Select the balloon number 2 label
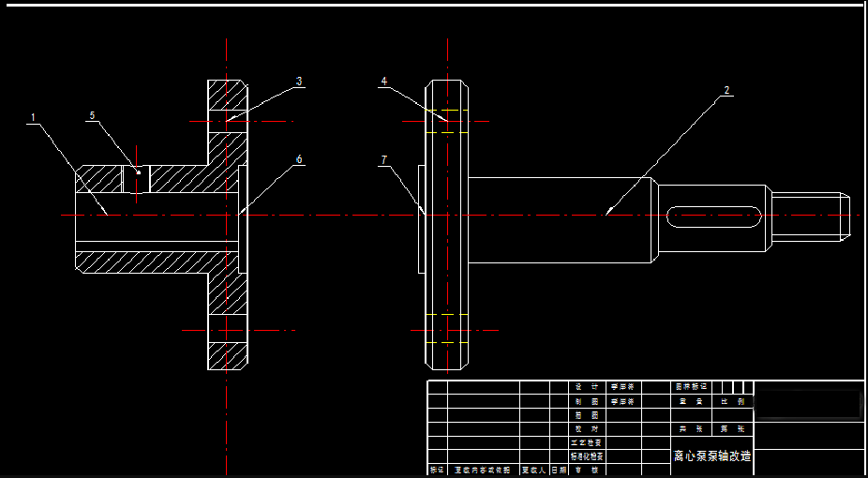This screenshot has height=478, width=868. click(726, 91)
